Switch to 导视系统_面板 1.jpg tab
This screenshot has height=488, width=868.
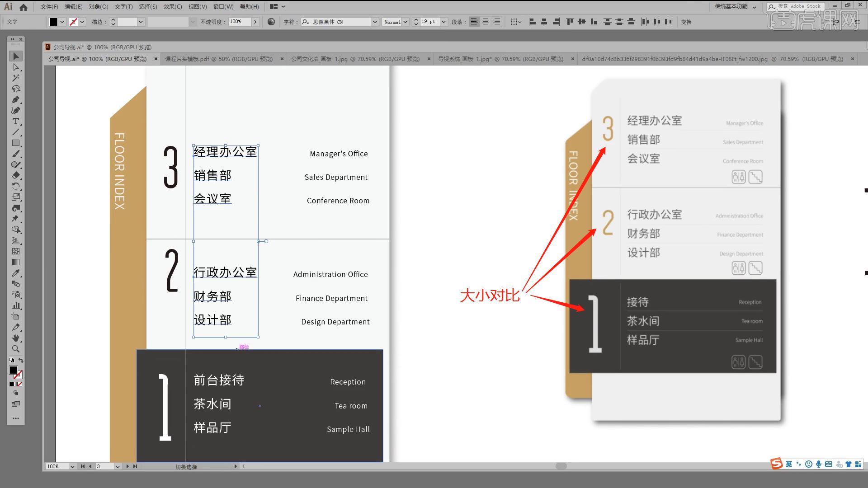pos(501,59)
